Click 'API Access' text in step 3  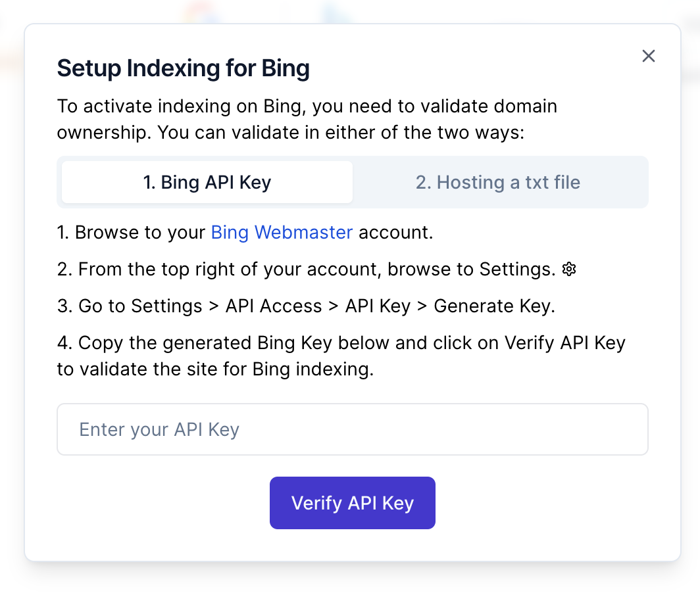(x=274, y=306)
